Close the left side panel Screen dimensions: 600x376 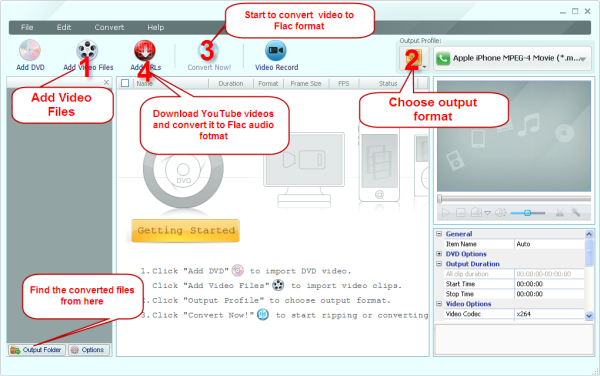point(106,82)
